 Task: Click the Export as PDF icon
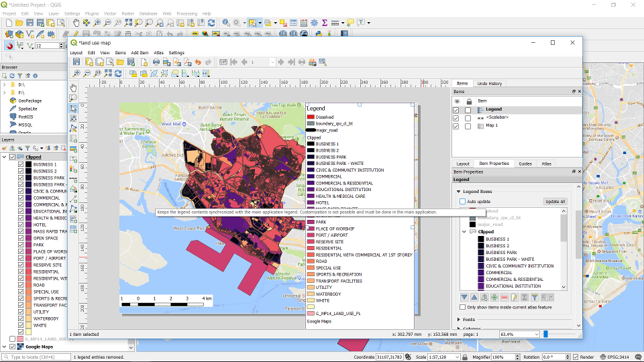pyautogui.click(x=188, y=62)
